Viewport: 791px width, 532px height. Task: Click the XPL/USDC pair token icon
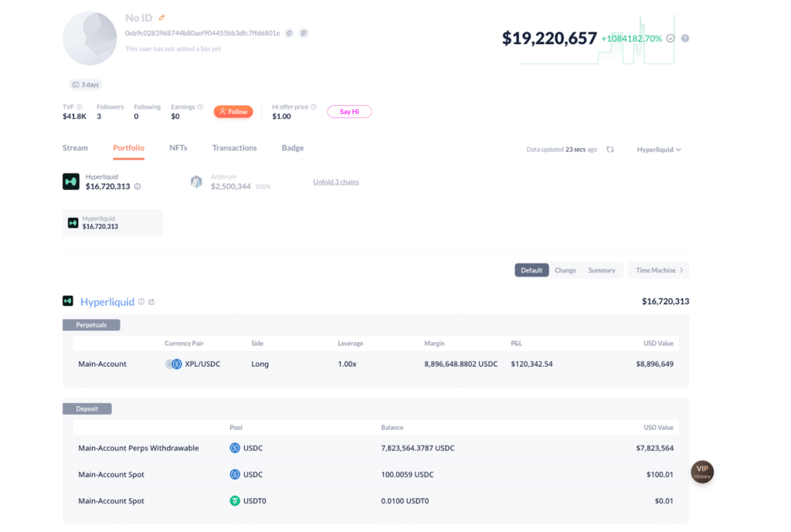174,364
